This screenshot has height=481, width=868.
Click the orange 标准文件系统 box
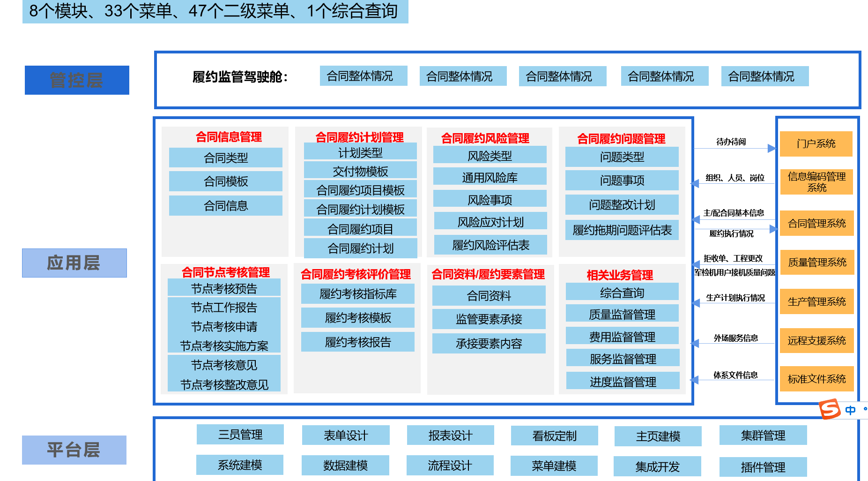point(817,379)
